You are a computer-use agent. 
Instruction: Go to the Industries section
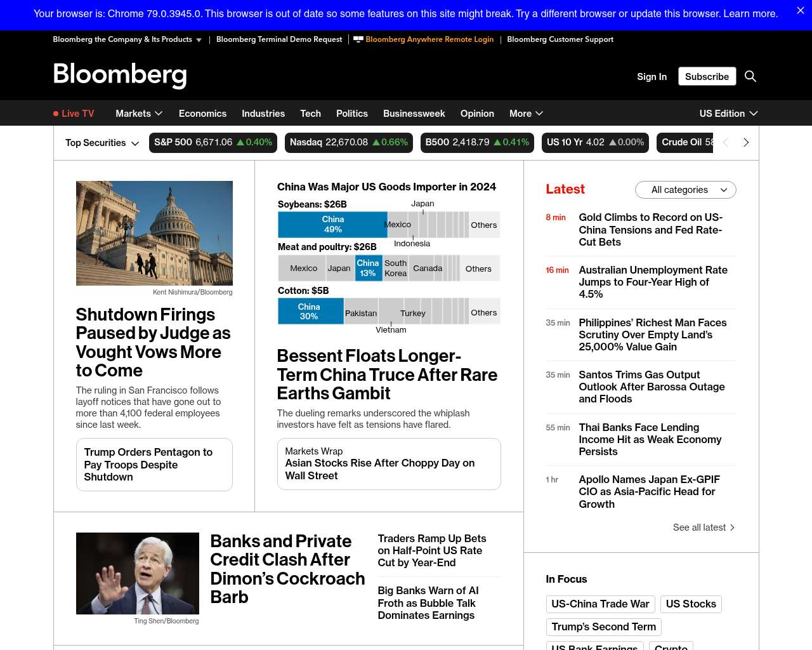[263, 114]
